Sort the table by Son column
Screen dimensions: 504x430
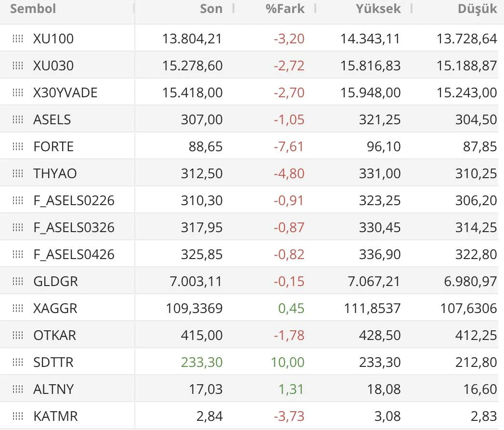point(211,9)
